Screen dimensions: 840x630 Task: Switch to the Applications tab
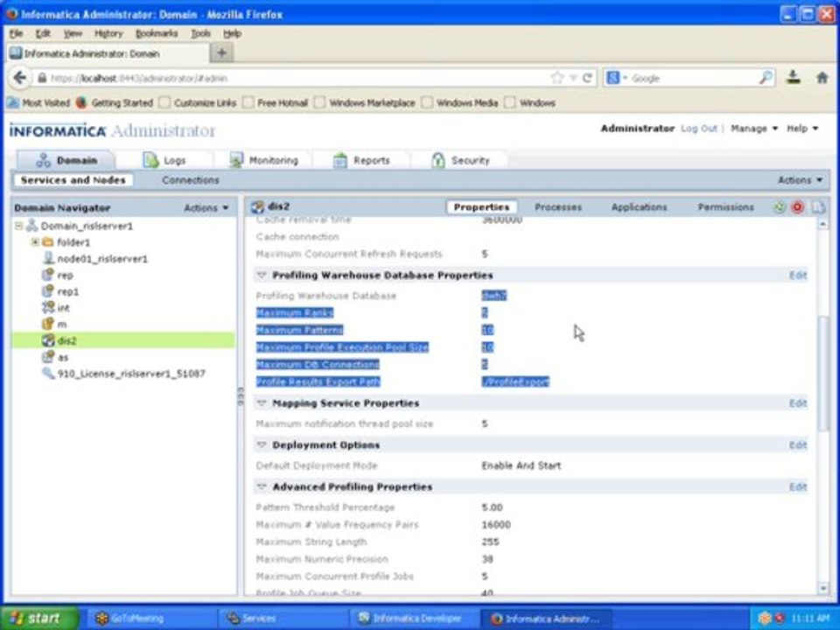point(639,207)
